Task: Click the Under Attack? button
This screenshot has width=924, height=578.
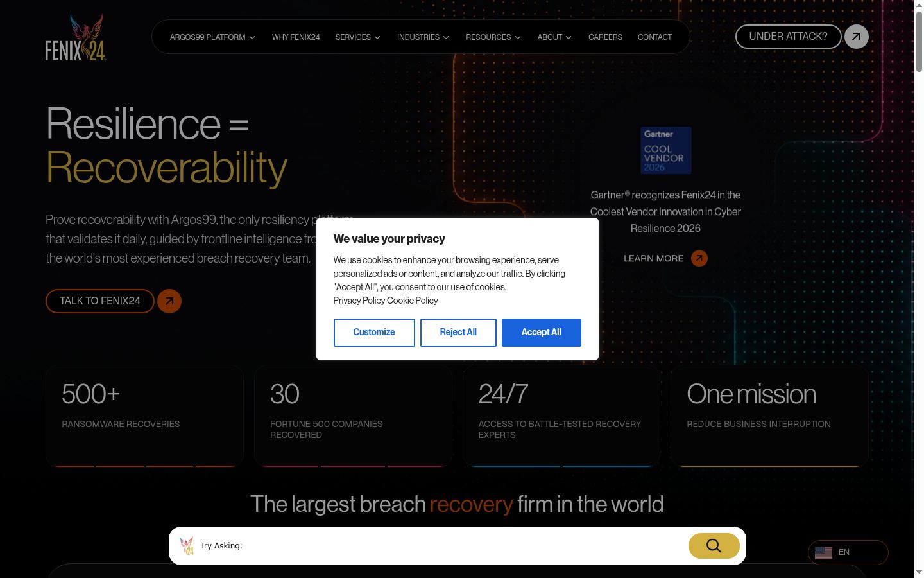Action: pos(788,37)
